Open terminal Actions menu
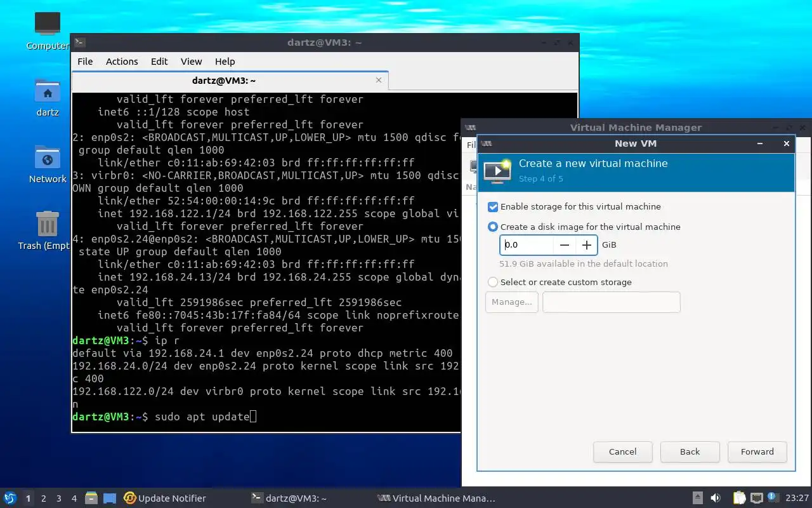This screenshot has height=508, width=812. tap(122, 62)
